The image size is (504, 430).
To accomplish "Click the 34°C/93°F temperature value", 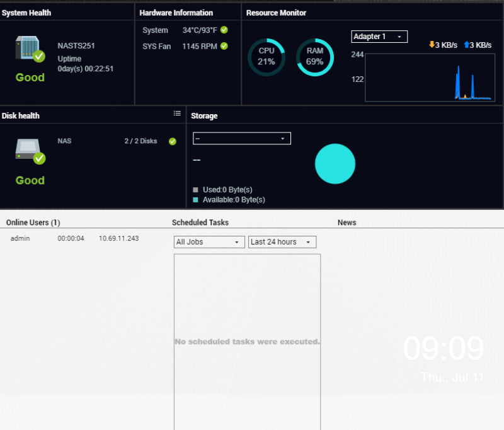I will click(200, 30).
